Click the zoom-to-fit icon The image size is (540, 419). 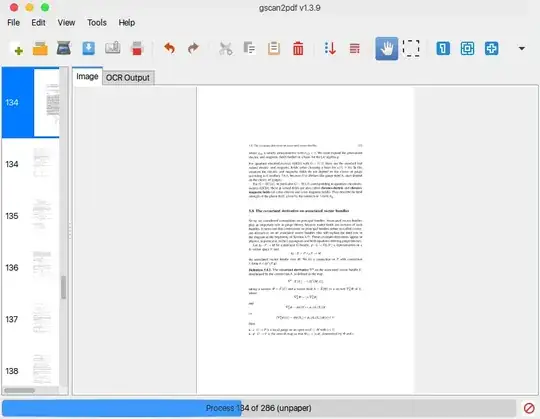pos(467,49)
